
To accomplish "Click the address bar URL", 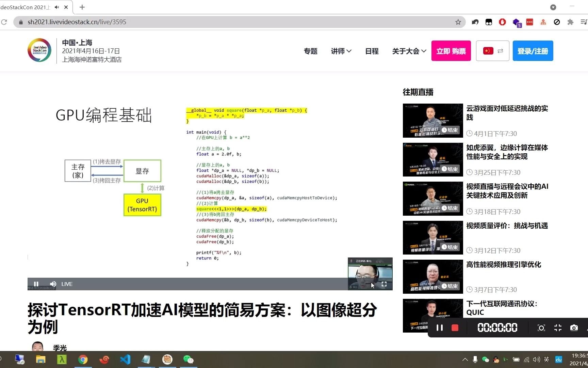I will coord(77,22).
